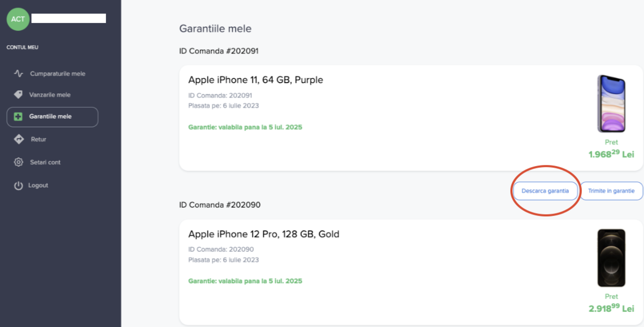Open Apple iPhone 12 Pro product title

point(264,234)
